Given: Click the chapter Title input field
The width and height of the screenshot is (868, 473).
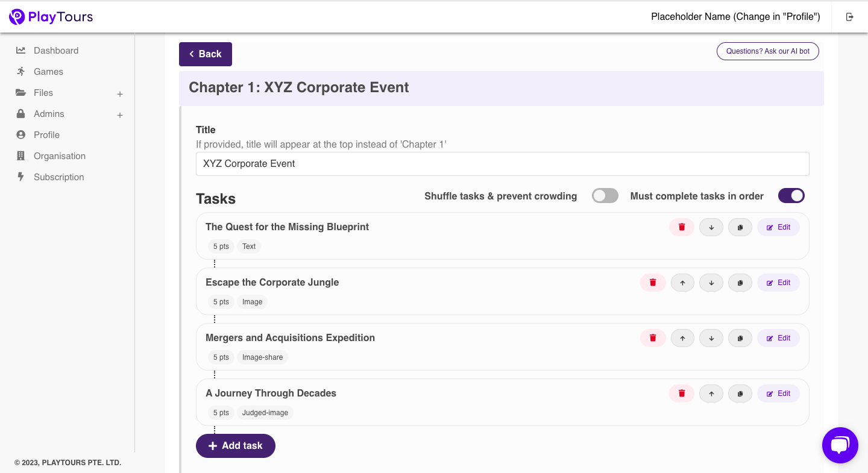Looking at the screenshot, I should point(502,163).
